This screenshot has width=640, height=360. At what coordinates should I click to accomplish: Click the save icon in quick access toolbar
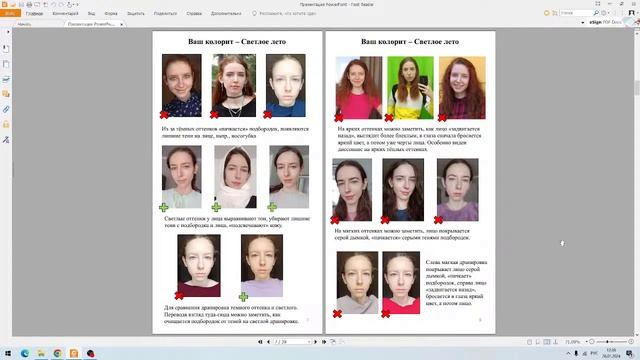click(21, 4)
